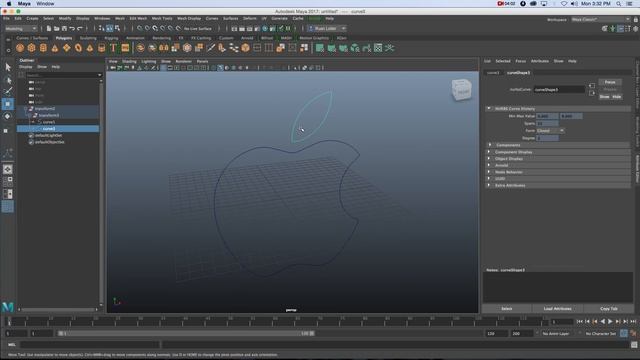Click the Load Attributes button
Screen dimensions: 640x360
[558, 309]
